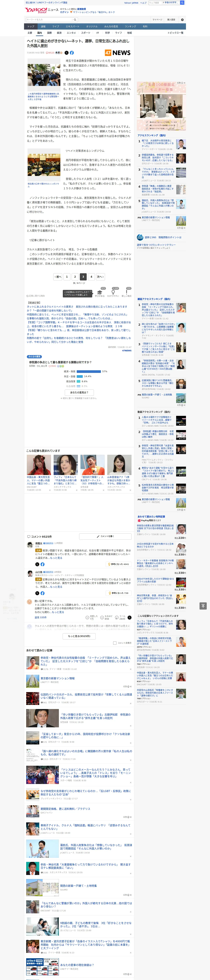Expand replies '返信 335件'

pos(40,617)
